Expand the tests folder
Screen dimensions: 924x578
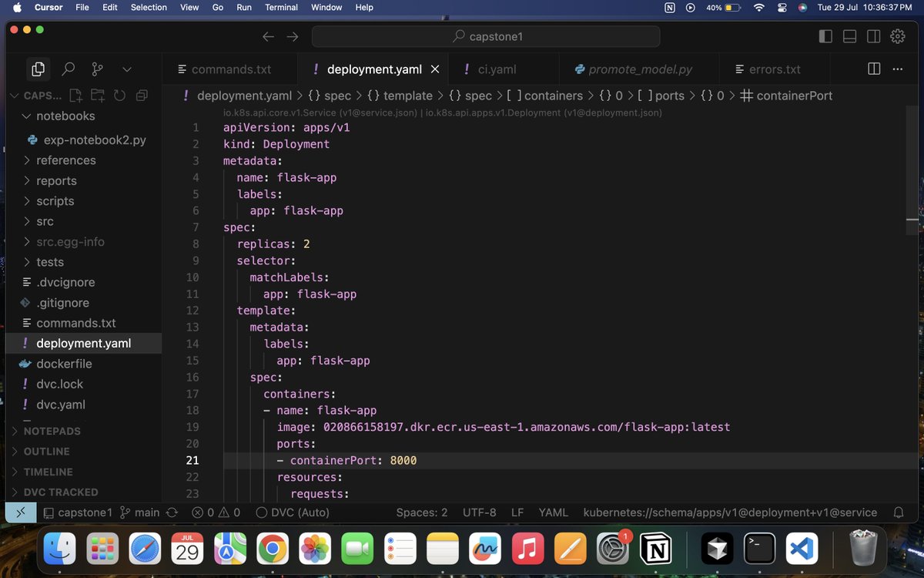(84, 262)
